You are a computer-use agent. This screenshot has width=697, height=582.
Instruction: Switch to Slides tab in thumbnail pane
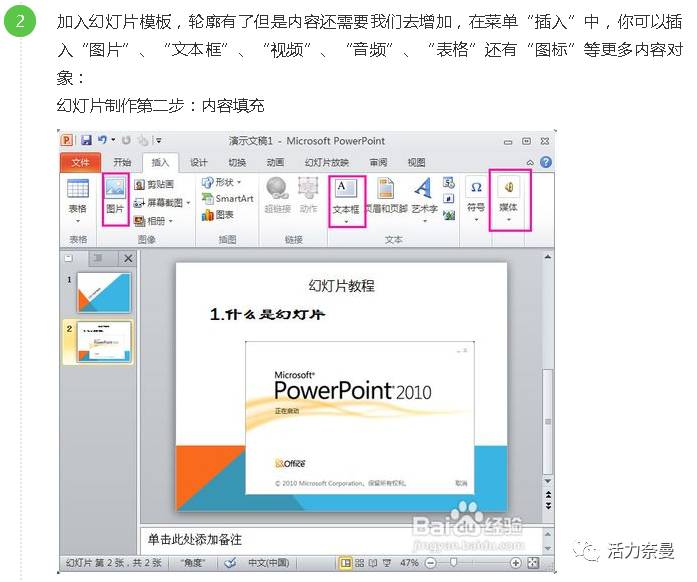pyautogui.click(x=69, y=258)
